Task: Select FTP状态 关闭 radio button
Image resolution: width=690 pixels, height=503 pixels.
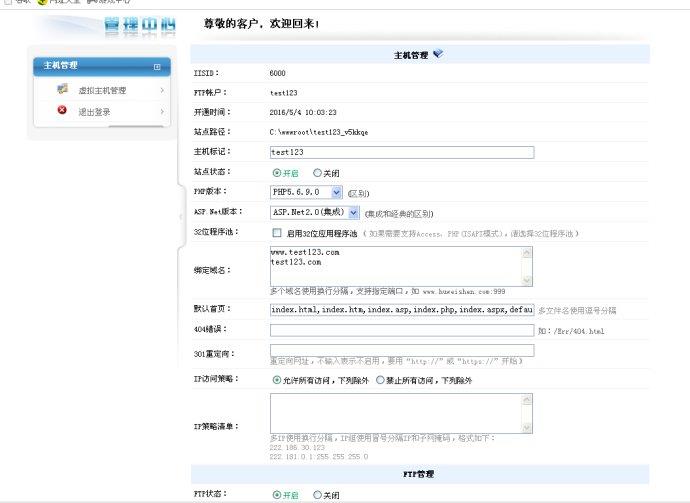Action: click(x=317, y=495)
